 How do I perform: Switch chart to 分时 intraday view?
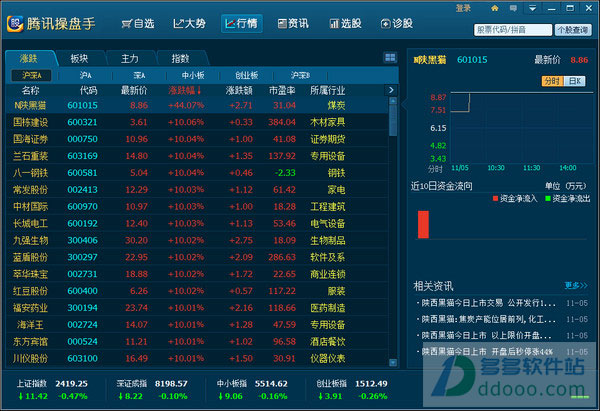(552, 81)
